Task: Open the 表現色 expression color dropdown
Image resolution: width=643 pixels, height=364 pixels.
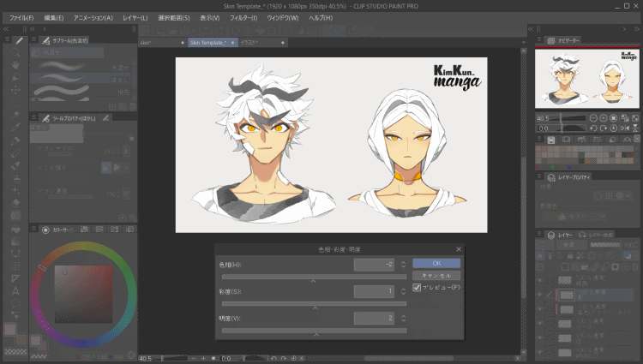Action: 574,216
